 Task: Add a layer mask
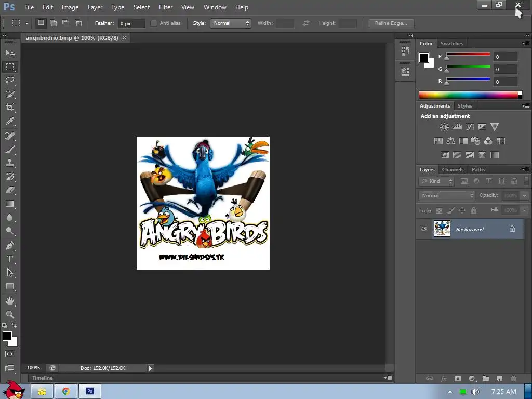[x=458, y=379]
